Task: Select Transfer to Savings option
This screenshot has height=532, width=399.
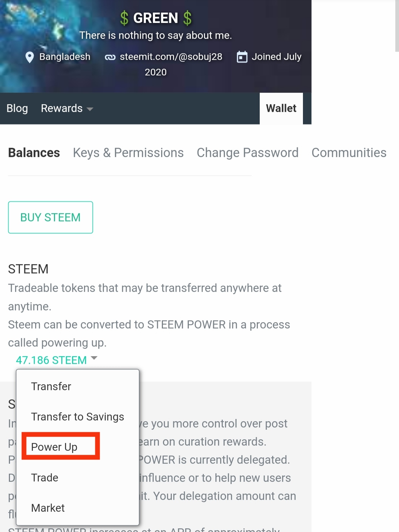Action: coord(78,417)
